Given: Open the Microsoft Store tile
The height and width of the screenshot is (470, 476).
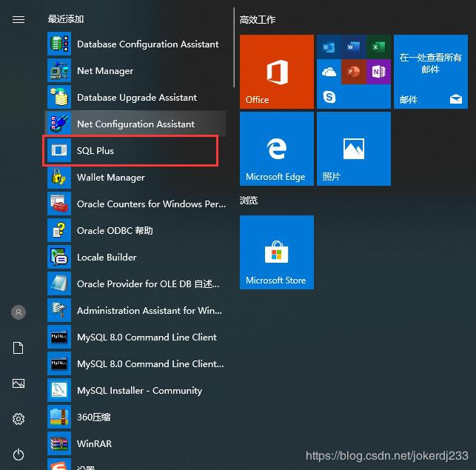Looking at the screenshot, I should pos(277,252).
